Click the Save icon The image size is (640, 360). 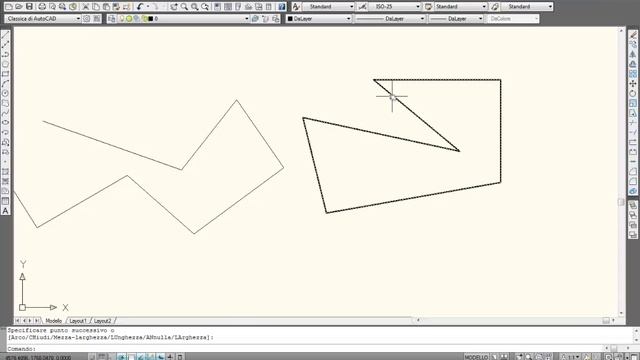pos(29,7)
